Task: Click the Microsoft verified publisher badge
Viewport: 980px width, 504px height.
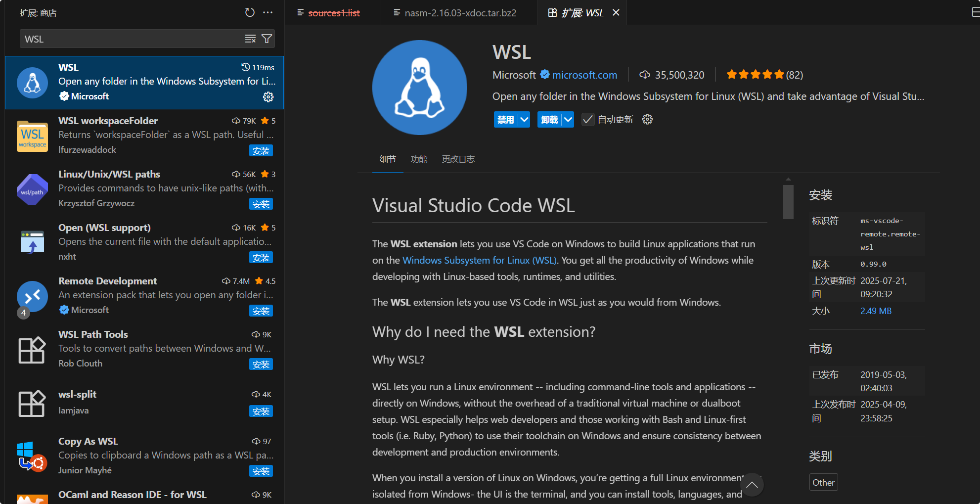Action: click(x=545, y=75)
